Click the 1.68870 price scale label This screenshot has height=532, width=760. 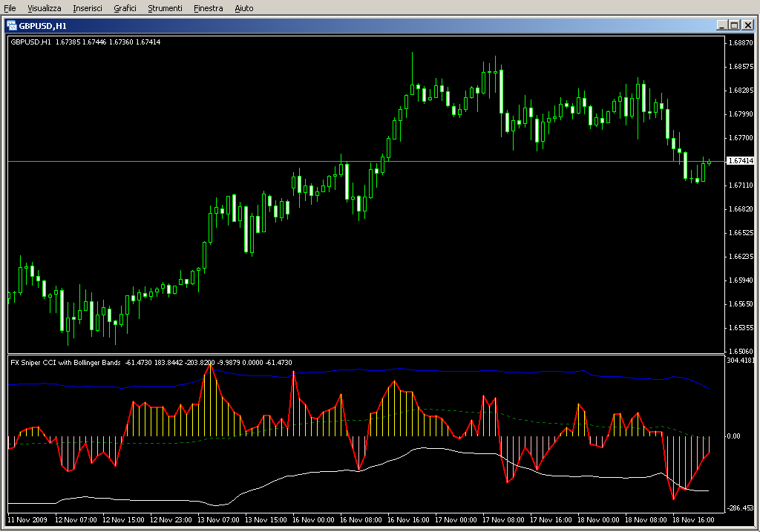[741, 42]
